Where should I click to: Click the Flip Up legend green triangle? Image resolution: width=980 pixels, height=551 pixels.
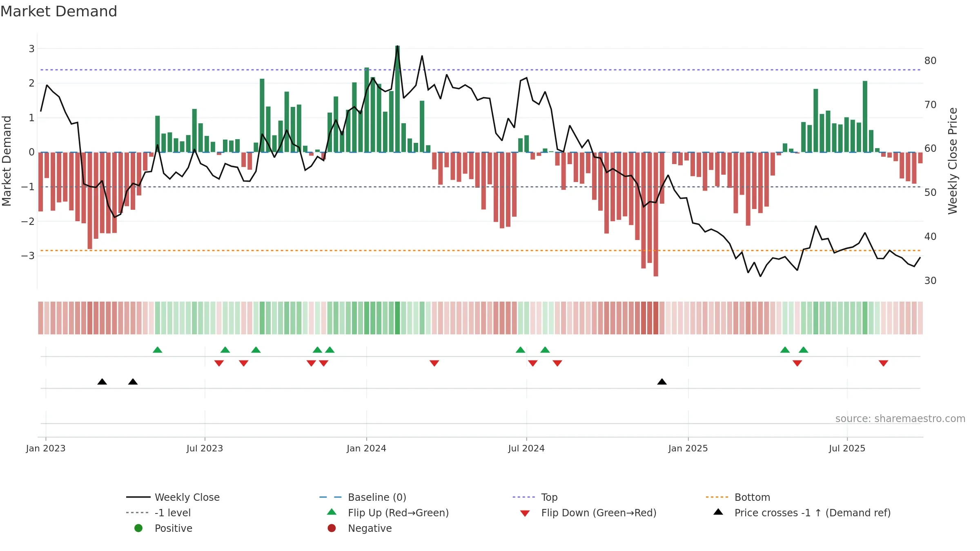pos(332,512)
